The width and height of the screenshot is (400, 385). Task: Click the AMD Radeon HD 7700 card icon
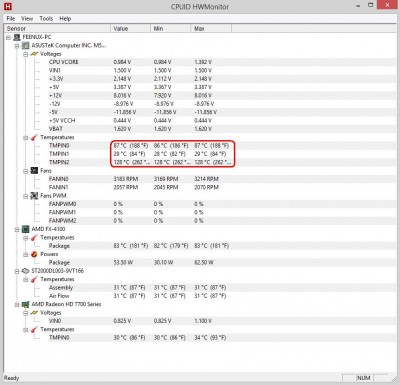(25, 304)
